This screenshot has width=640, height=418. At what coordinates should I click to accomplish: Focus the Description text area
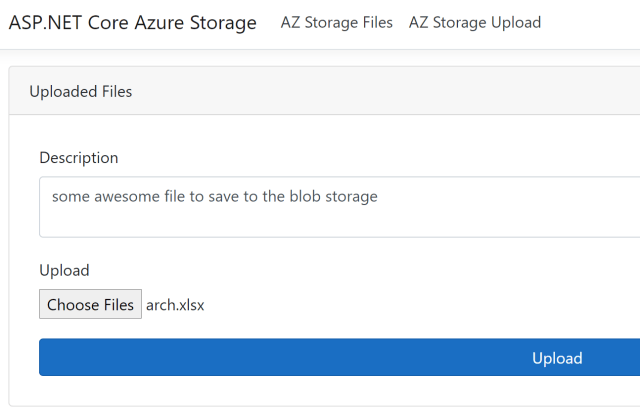click(x=340, y=208)
